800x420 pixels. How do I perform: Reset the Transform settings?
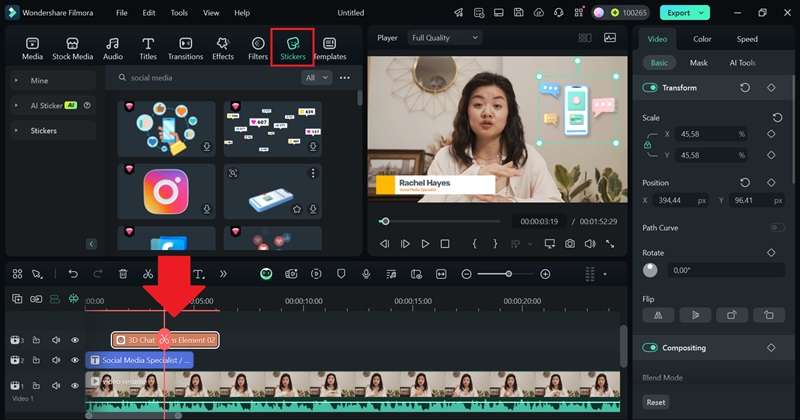[x=745, y=88]
